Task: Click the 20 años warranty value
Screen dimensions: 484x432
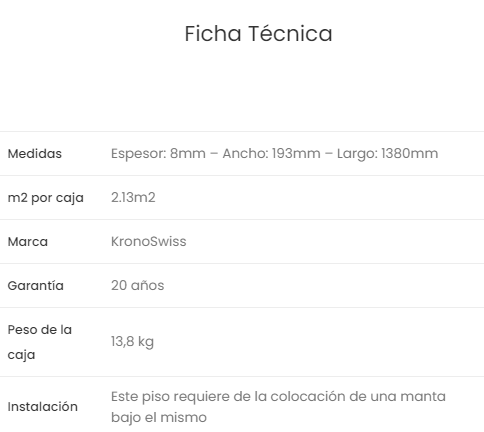Action: pos(138,285)
